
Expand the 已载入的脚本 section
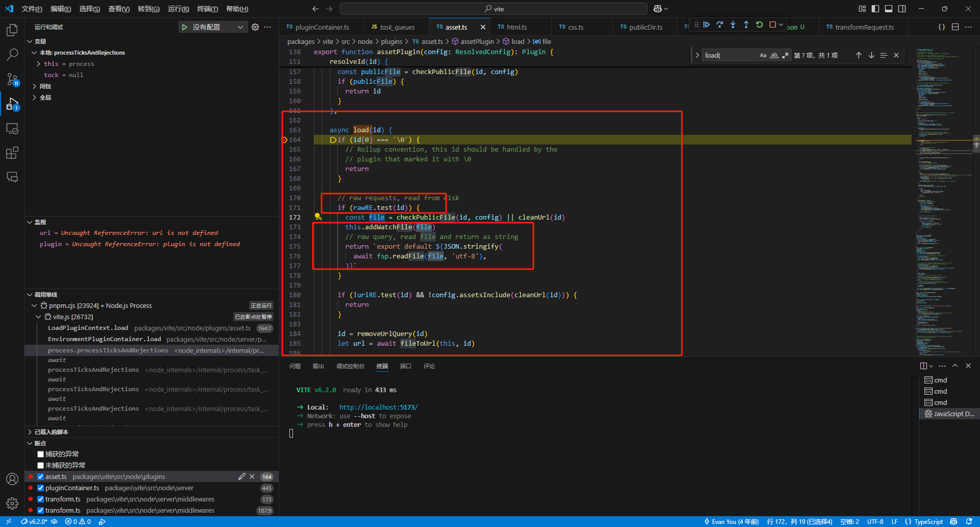[30, 432]
